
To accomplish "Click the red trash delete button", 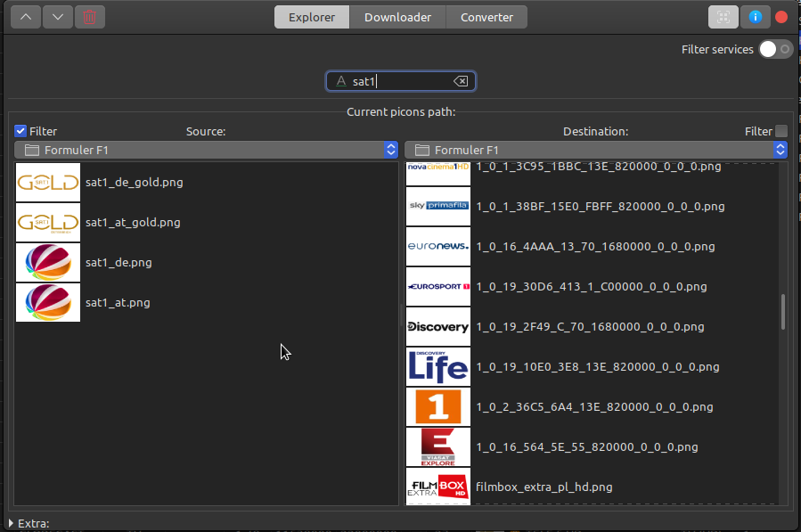I will (89, 17).
